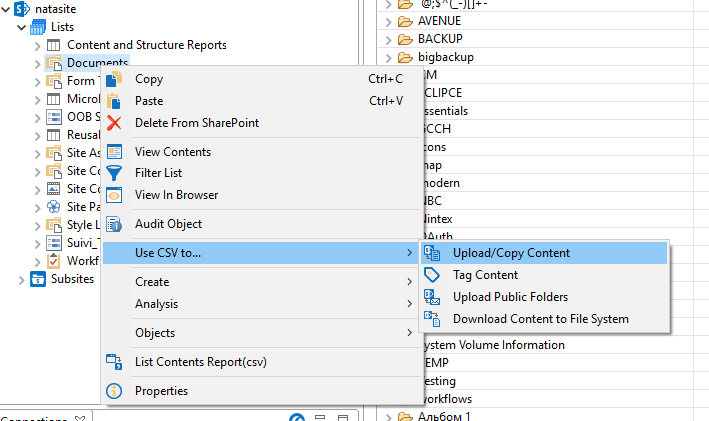
Task: Select Audit Object entry
Action: pos(262,224)
